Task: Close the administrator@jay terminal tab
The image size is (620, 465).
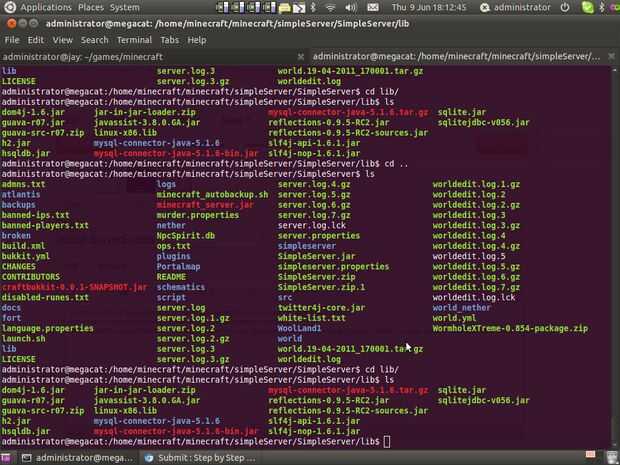Action: click(301, 57)
